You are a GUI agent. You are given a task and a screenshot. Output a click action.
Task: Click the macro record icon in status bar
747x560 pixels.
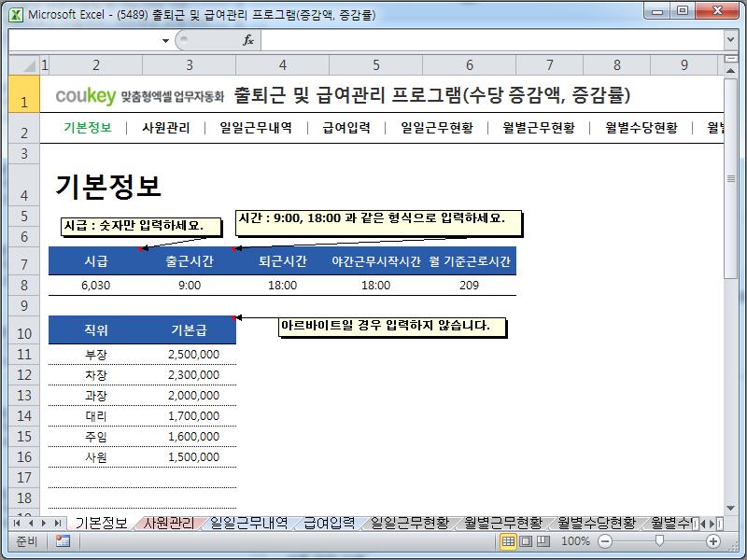[x=63, y=541]
